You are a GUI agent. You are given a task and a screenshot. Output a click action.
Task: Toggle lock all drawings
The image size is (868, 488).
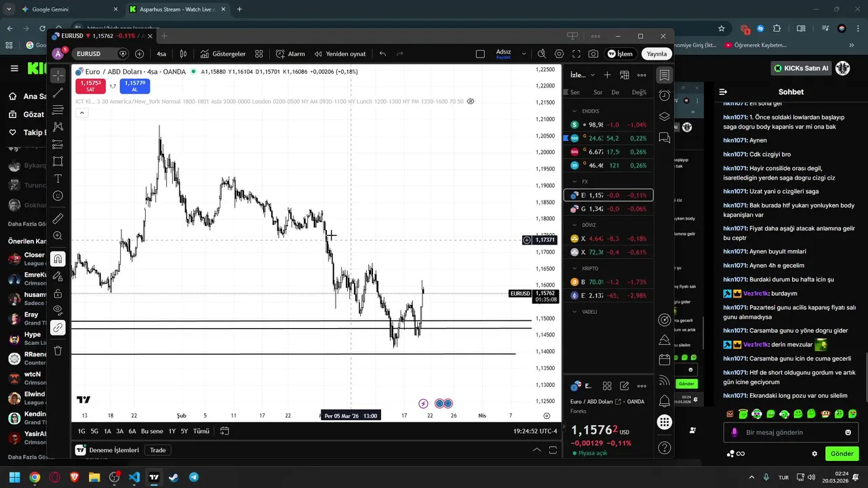[x=58, y=293]
